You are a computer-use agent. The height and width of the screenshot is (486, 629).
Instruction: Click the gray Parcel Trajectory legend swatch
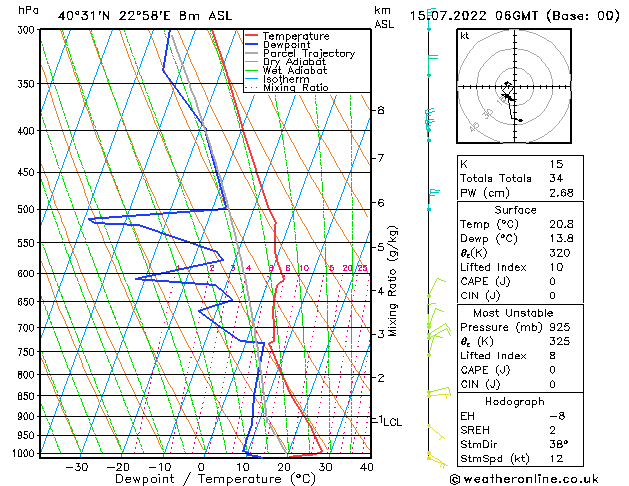pyautogui.click(x=251, y=53)
